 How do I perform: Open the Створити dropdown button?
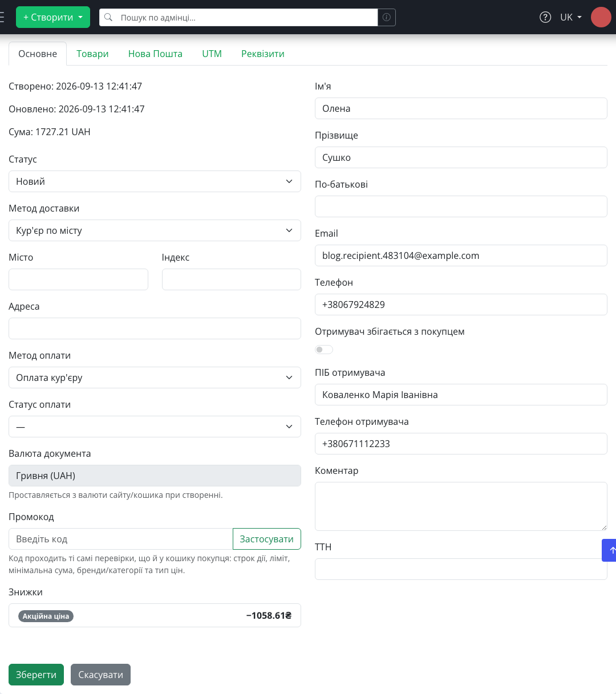53,17
